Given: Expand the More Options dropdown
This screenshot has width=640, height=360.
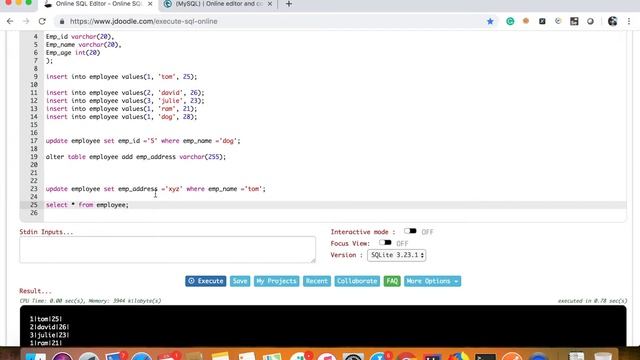Looking at the screenshot, I should pyautogui.click(x=432, y=281).
